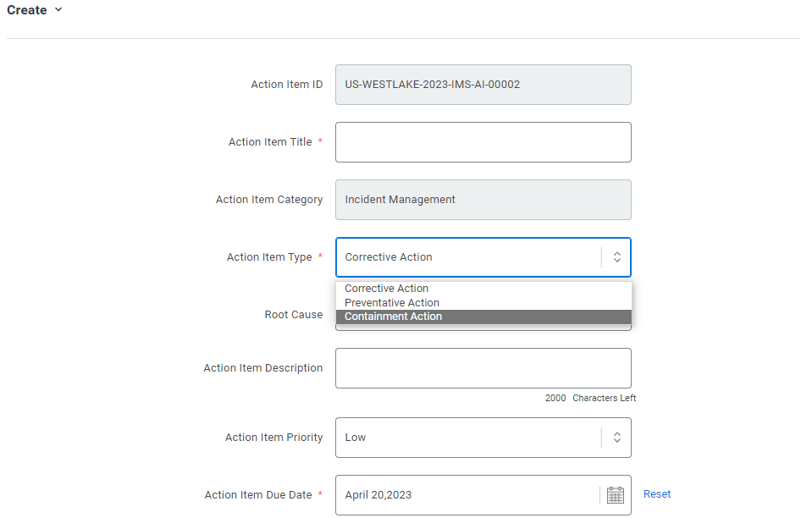The width and height of the screenshot is (812, 518).
Task: Click the Action Item Category field
Action: coord(483,200)
